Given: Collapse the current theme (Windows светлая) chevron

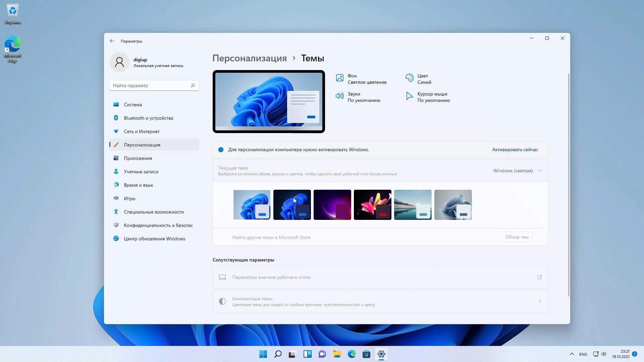Looking at the screenshot, I should click(x=540, y=171).
